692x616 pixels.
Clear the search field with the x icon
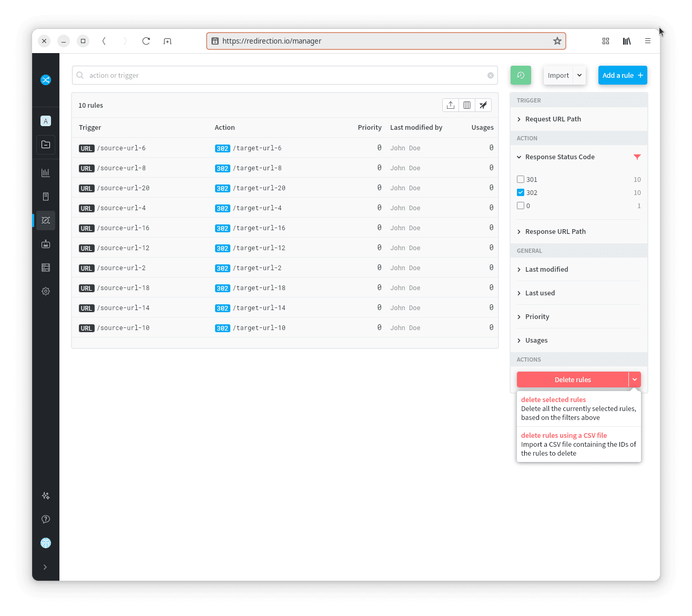point(491,76)
